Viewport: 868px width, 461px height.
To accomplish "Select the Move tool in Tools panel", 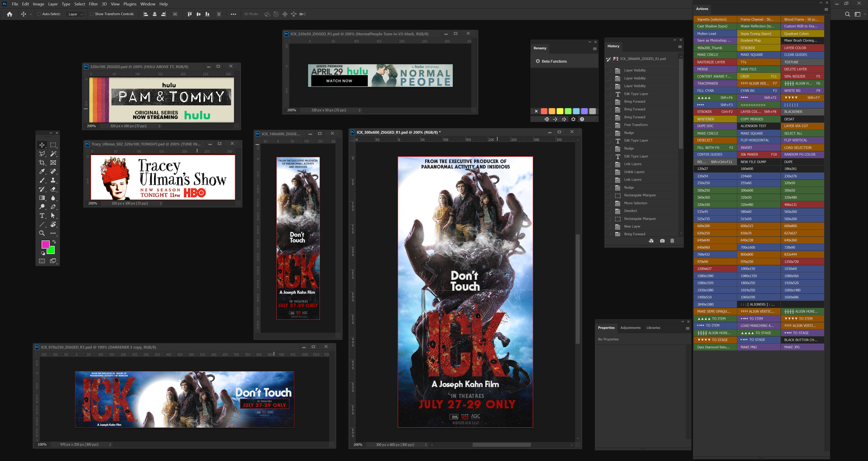I will pos(42,145).
